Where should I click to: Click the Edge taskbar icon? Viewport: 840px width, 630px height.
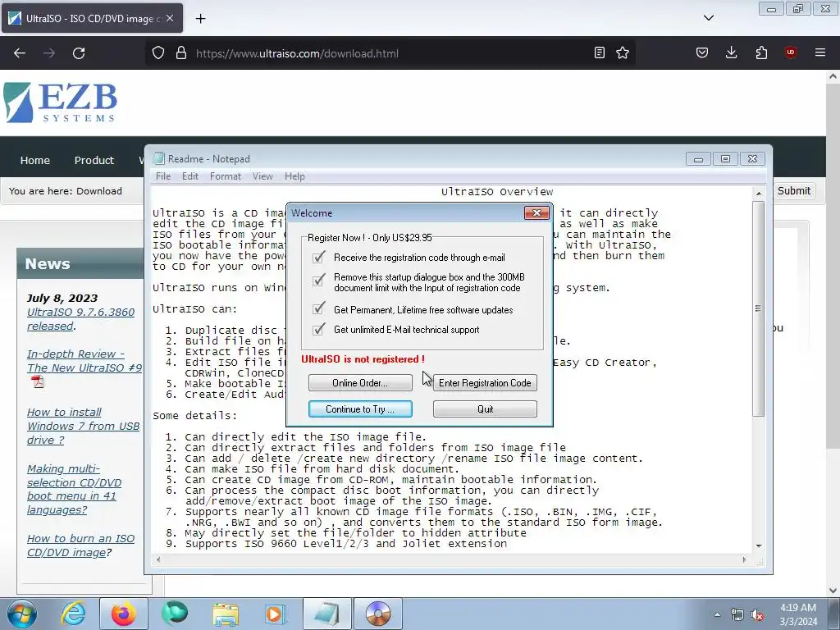coord(175,614)
